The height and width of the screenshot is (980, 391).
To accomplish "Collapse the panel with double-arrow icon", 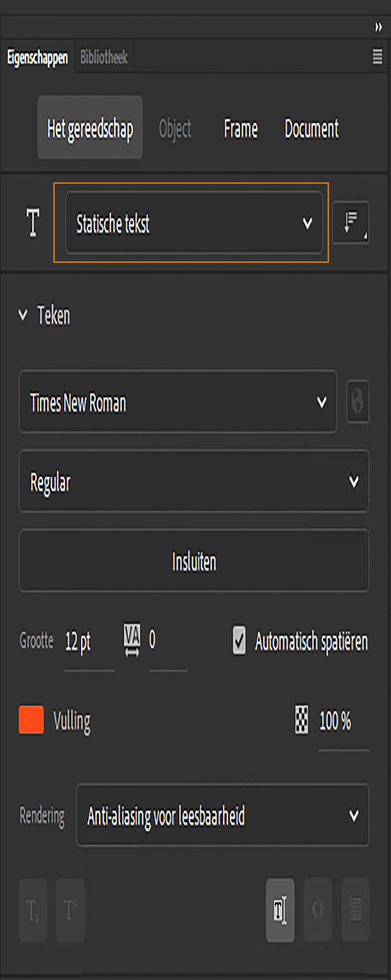I will tap(378, 27).
